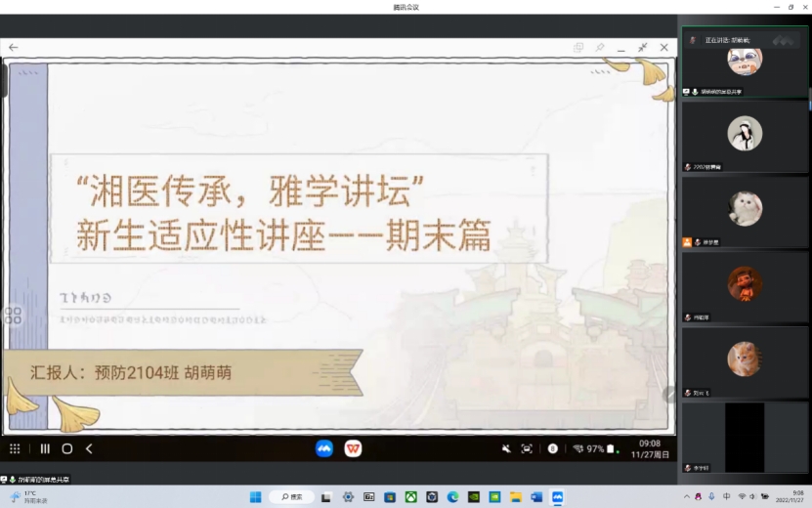Open the Windows Start menu
Viewport: 812px width, 508px height.
point(255,496)
